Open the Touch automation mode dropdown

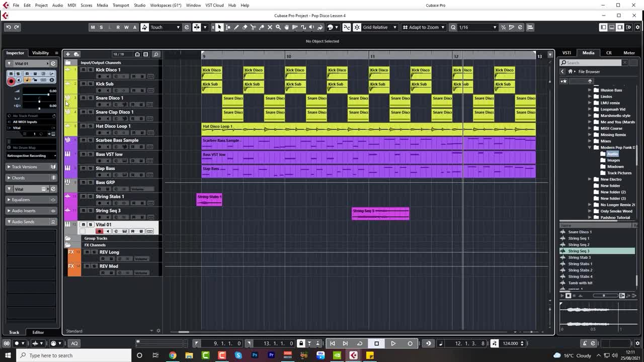click(x=166, y=27)
